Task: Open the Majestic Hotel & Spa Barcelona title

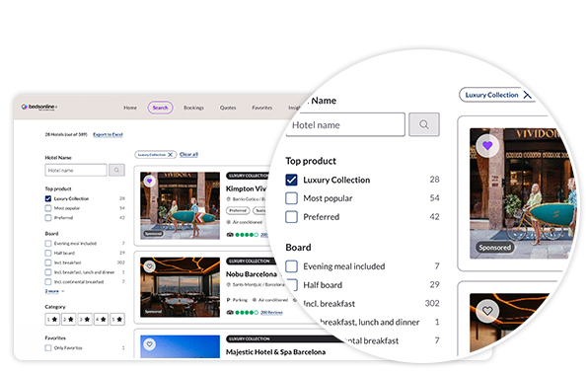Action: point(275,352)
